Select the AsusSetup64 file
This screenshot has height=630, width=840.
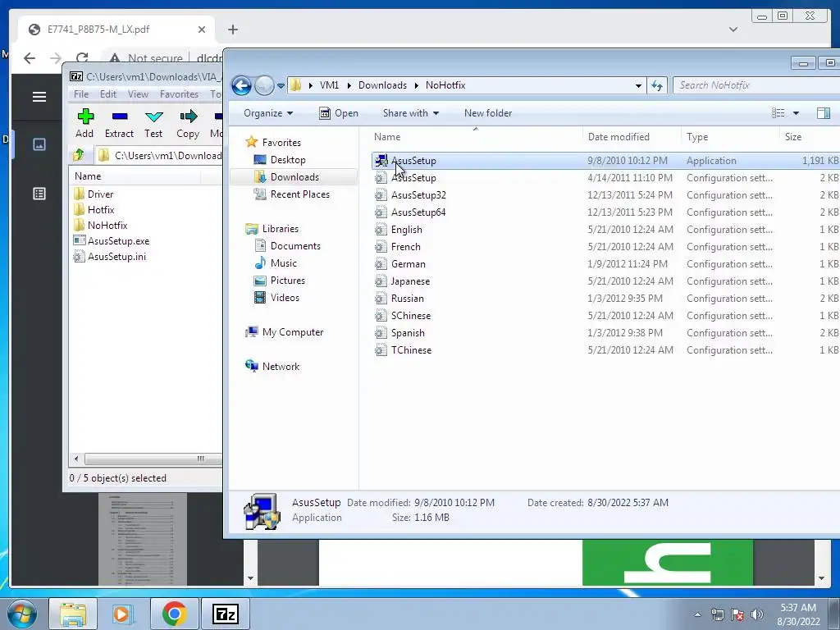[x=605, y=212]
